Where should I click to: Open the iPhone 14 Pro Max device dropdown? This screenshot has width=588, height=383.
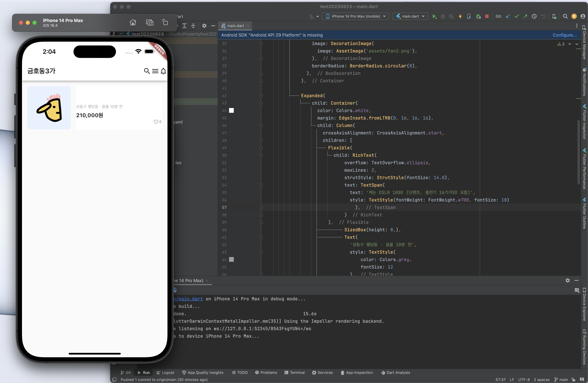(x=356, y=16)
